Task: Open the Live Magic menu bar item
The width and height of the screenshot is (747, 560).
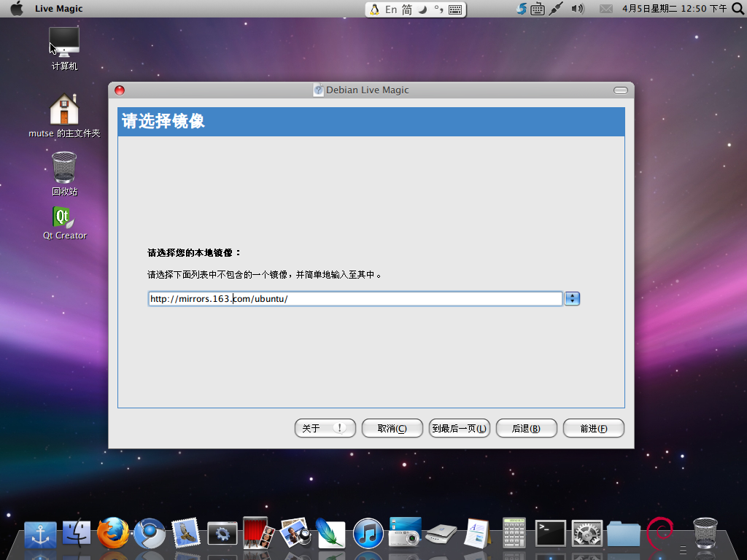Action: [58, 9]
